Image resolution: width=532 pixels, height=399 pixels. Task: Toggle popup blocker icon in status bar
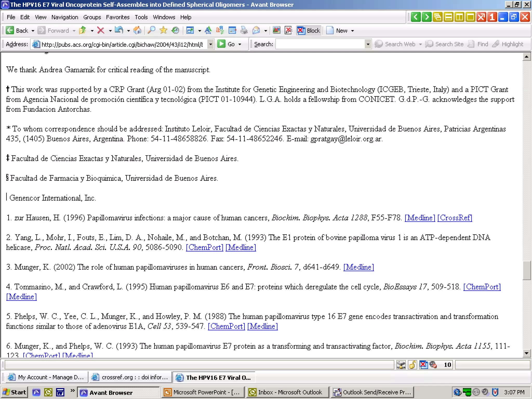(x=423, y=365)
